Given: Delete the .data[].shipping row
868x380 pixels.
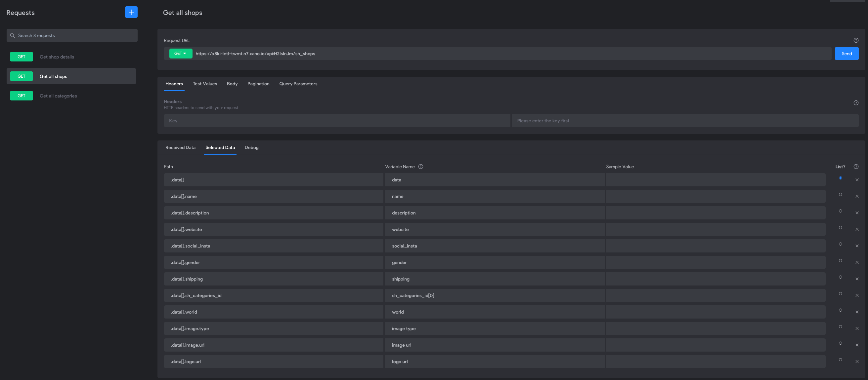Looking at the screenshot, I should click(856, 279).
